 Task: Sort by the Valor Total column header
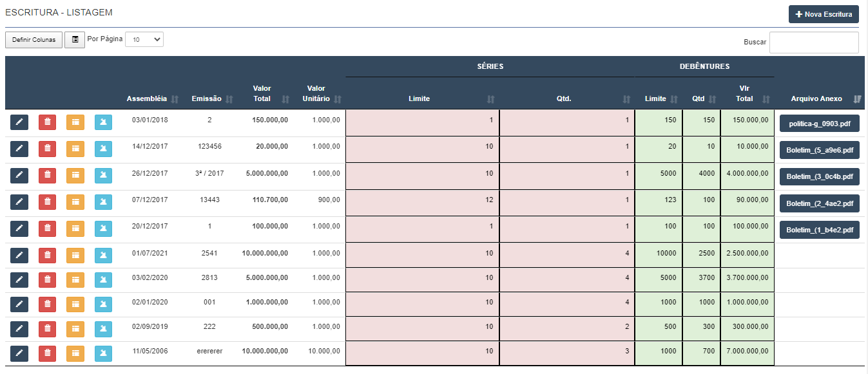coord(271,93)
